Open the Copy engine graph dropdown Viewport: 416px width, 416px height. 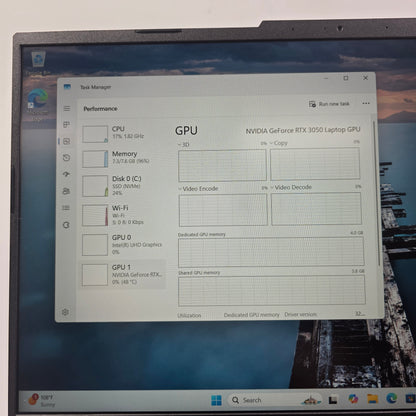point(279,143)
